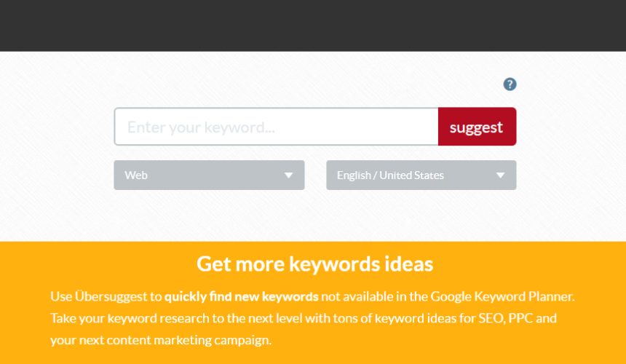
Task: Click the dark header bar at top
Action: tap(313, 25)
